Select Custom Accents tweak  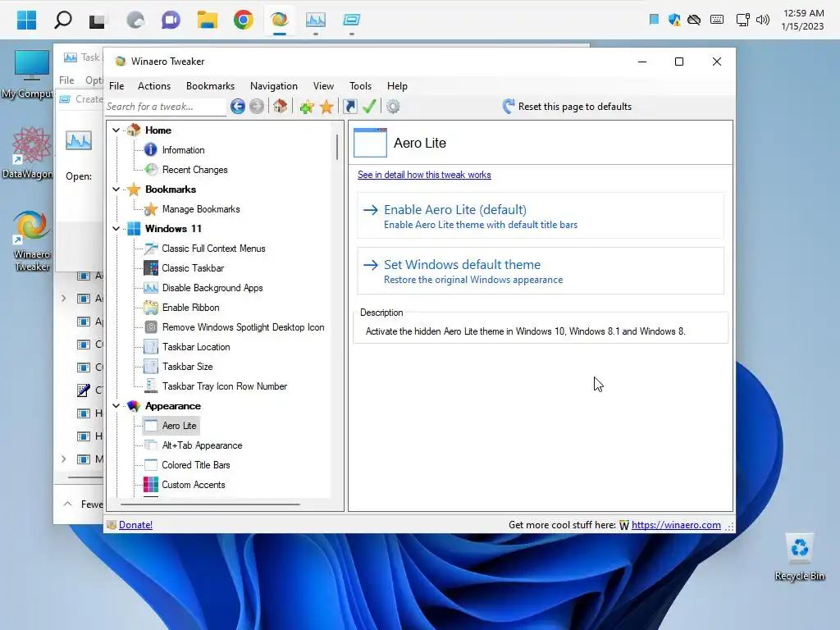194,485
